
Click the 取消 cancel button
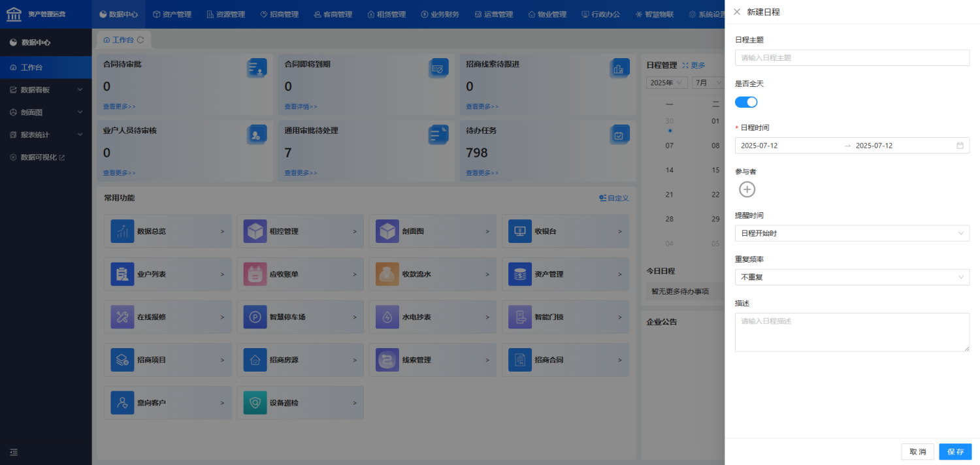[x=917, y=452]
